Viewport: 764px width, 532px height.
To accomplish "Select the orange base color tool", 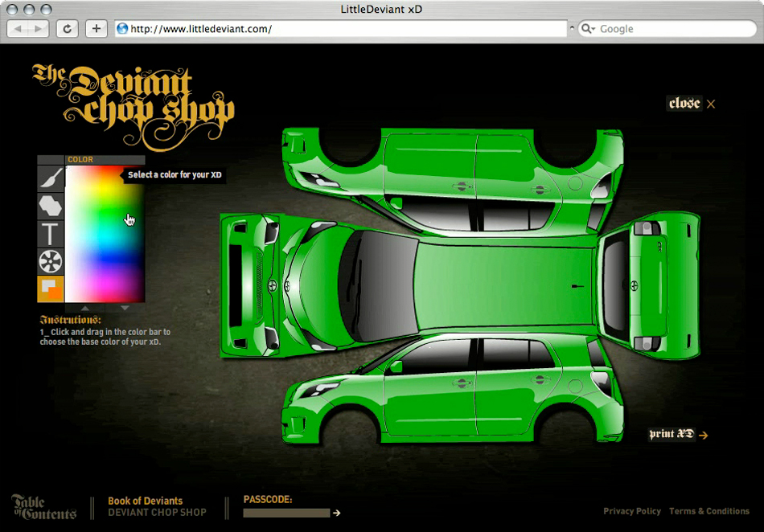I will coord(50,289).
